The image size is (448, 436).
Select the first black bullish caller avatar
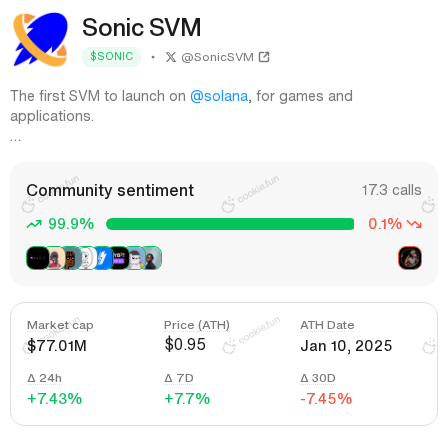pos(38,258)
